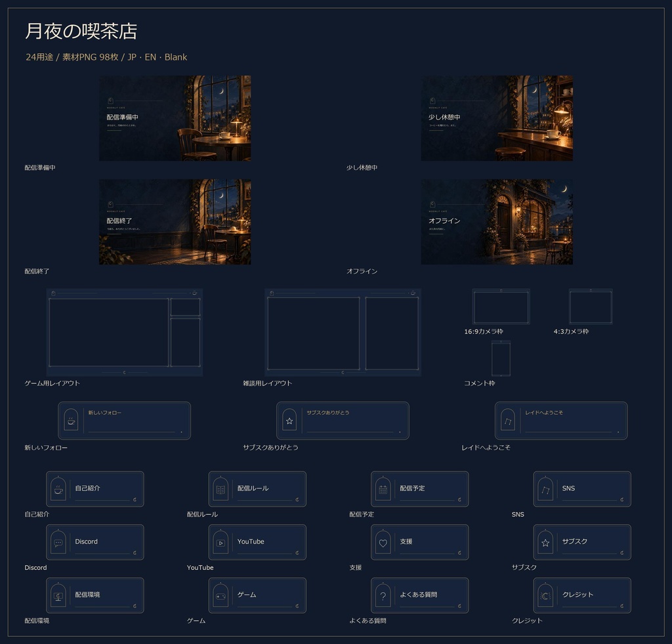This screenshot has height=644, width=672.
Task: Open the 配信終了 scene thumbnail
Action: click(x=175, y=222)
